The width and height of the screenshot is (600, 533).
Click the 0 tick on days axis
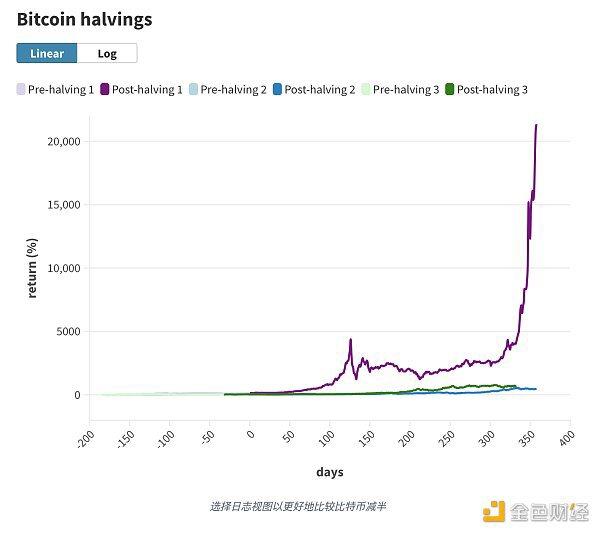[x=250, y=434]
